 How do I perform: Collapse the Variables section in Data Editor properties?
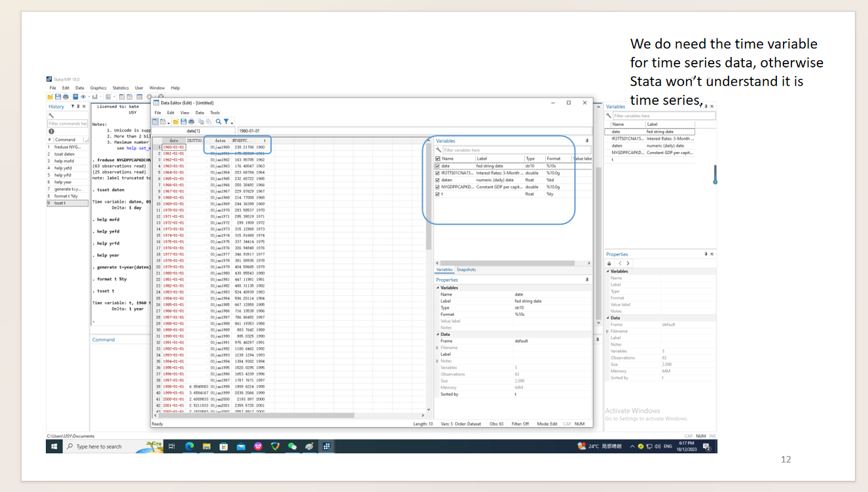coord(437,288)
